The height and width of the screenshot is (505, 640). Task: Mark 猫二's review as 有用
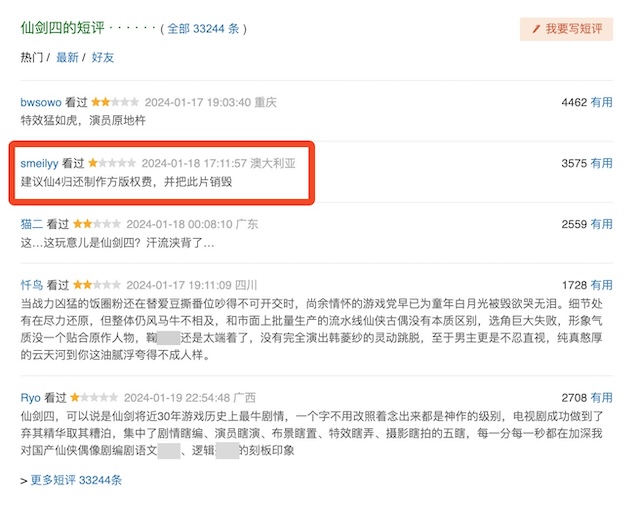602,224
